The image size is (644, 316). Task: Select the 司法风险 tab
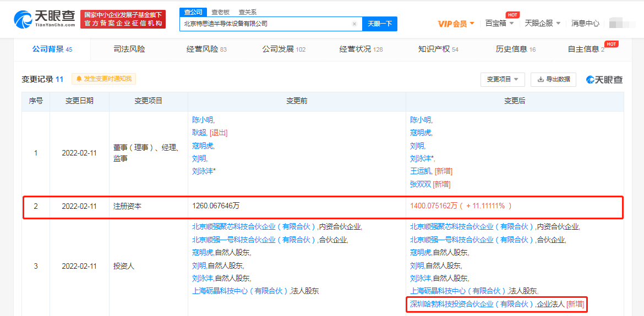tap(129, 49)
